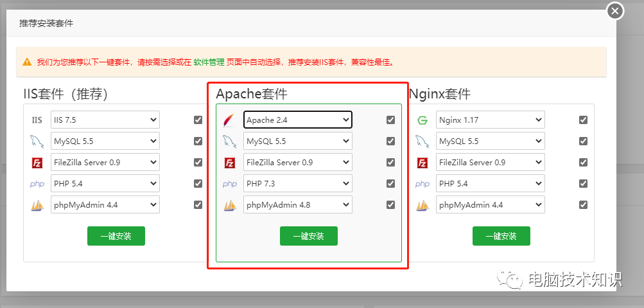Click the Nginx green logo icon
The height and width of the screenshot is (308, 644).
point(422,120)
